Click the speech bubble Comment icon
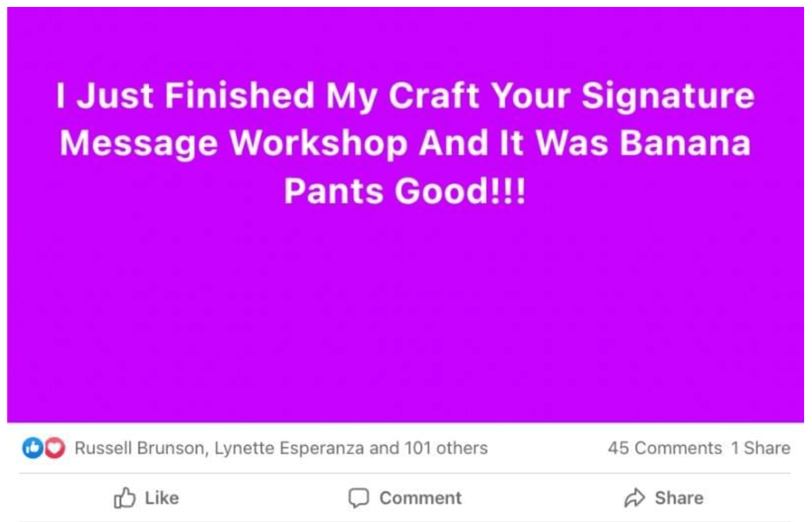 click(x=359, y=498)
